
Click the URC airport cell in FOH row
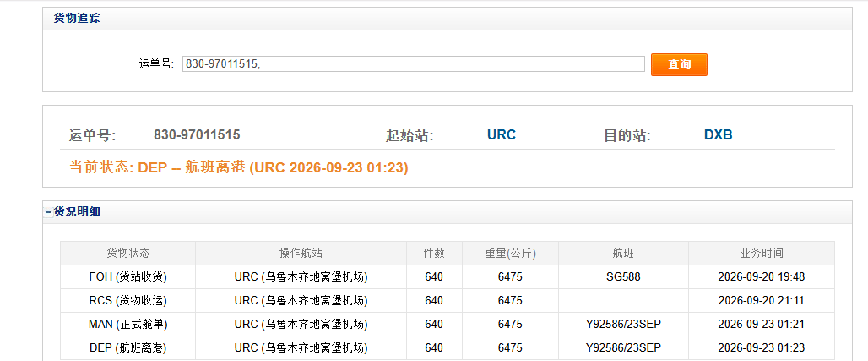(x=301, y=276)
